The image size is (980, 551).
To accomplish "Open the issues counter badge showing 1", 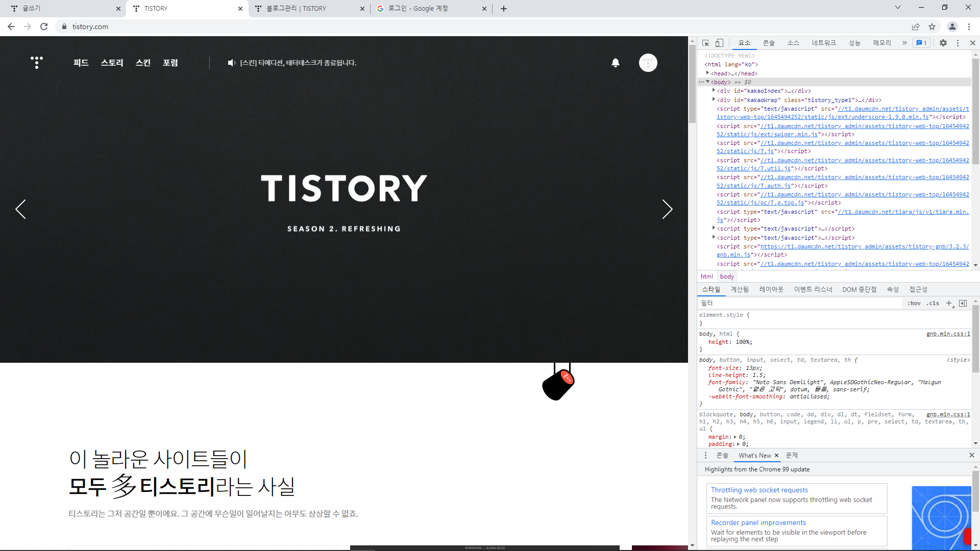I will click(922, 43).
